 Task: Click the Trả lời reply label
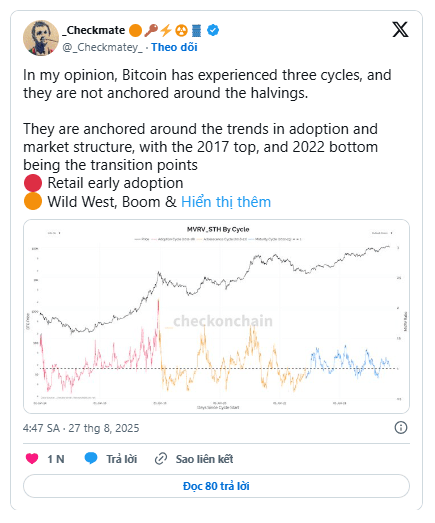(x=122, y=459)
